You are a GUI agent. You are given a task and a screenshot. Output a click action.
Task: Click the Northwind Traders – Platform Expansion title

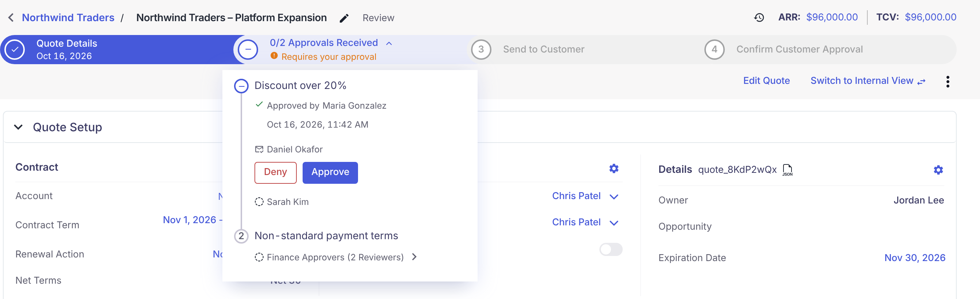click(x=231, y=18)
